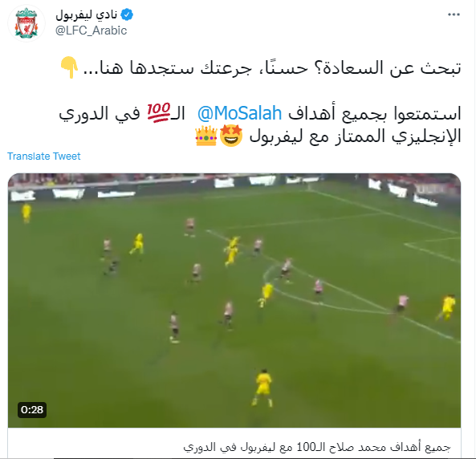476x459 pixels.
Task: Open the three-dot tweet options menu
Action: point(454,14)
